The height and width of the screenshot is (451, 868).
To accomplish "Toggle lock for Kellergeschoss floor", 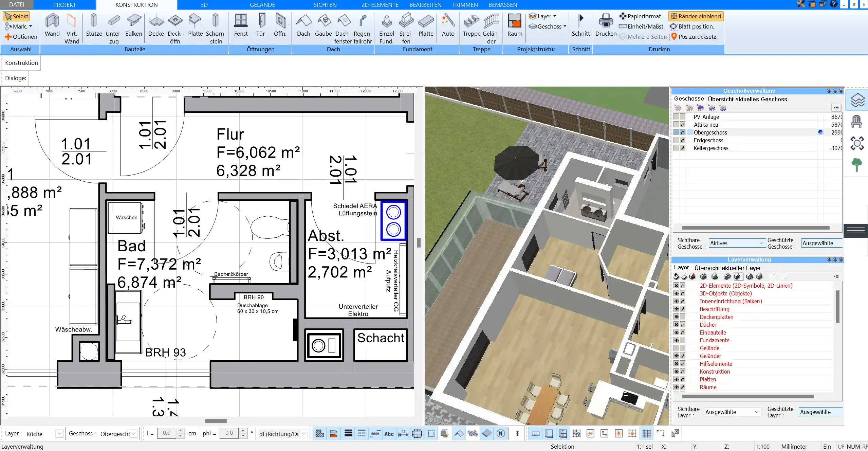I will point(683,148).
